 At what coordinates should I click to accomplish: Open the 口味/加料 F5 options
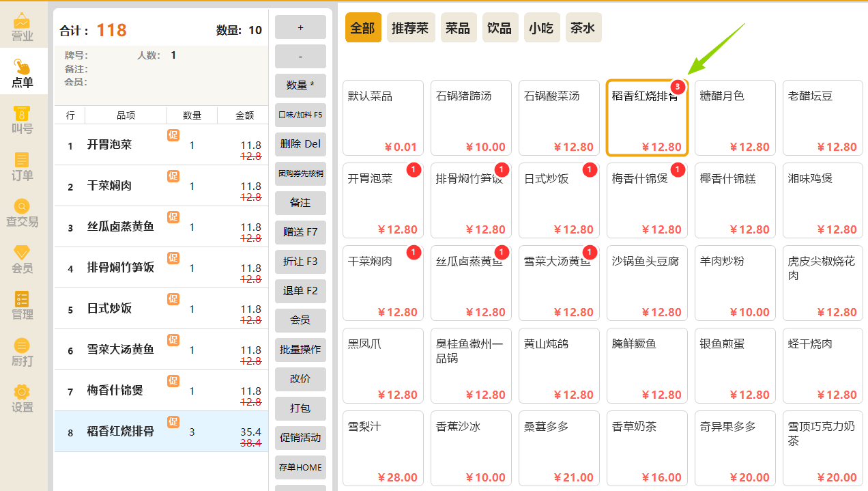(x=300, y=115)
